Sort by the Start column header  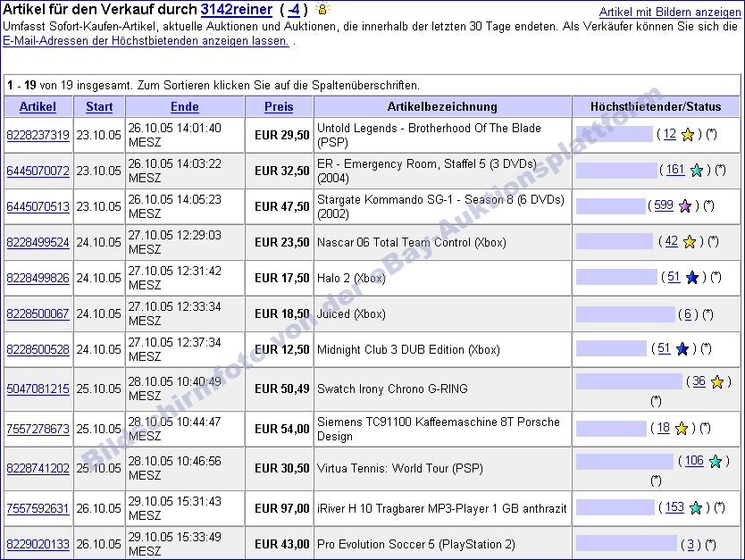tap(99, 107)
